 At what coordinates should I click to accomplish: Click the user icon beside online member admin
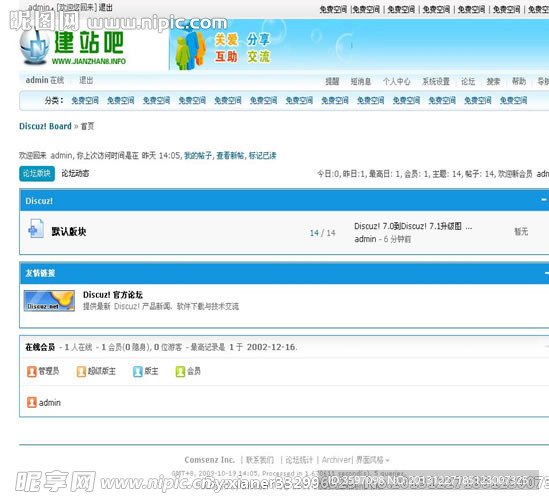pos(32,402)
